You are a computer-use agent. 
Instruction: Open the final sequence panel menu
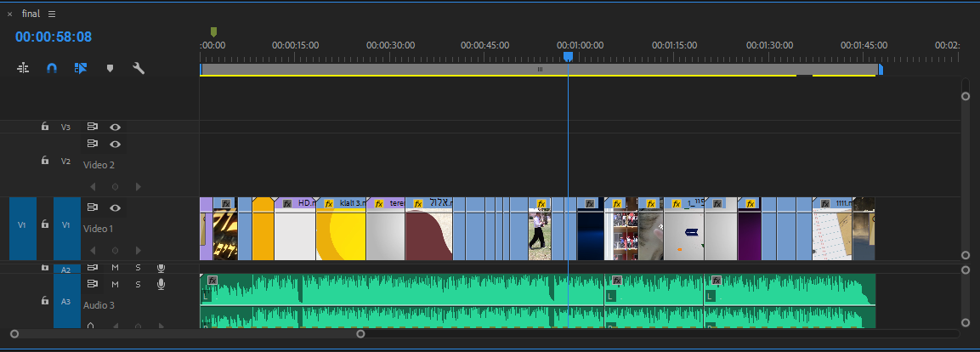52,14
